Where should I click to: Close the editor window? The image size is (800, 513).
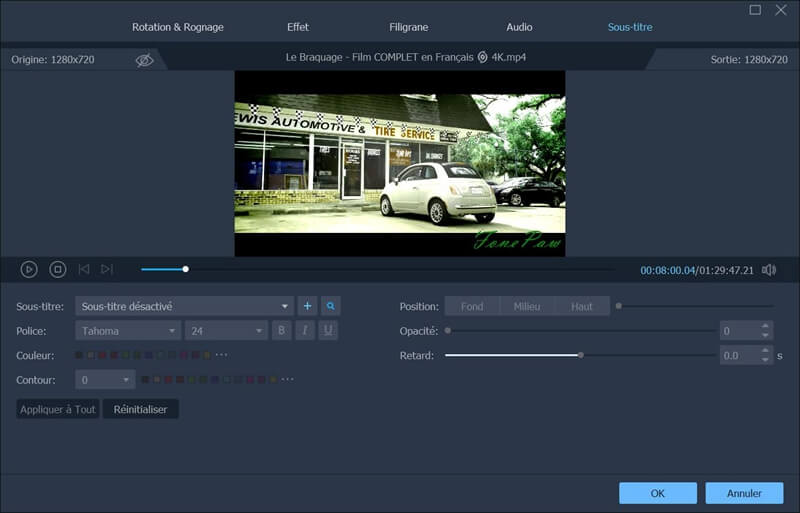pyautogui.click(x=781, y=10)
